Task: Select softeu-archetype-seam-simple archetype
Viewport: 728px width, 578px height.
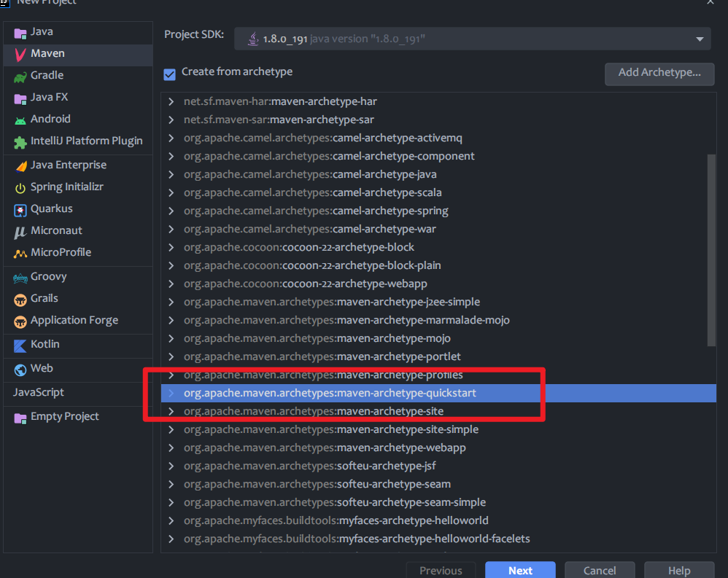Action: (x=438, y=502)
